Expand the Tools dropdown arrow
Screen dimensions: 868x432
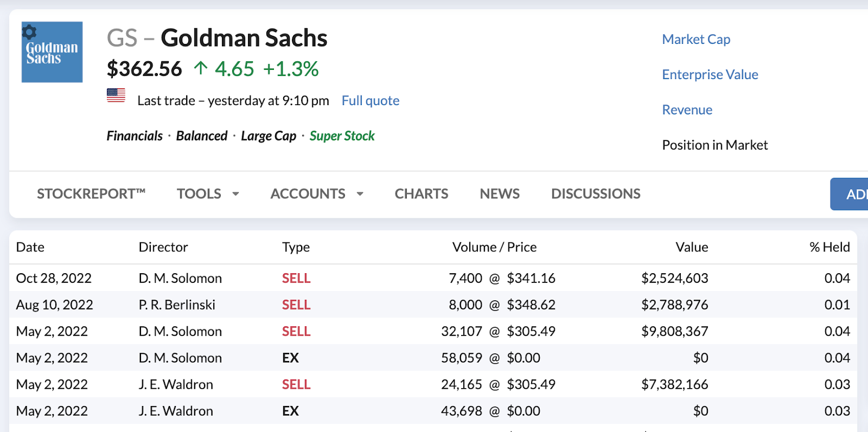coord(235,194)
